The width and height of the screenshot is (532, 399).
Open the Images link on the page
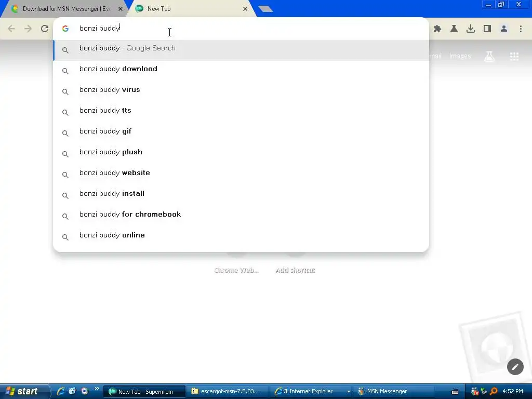460,56
